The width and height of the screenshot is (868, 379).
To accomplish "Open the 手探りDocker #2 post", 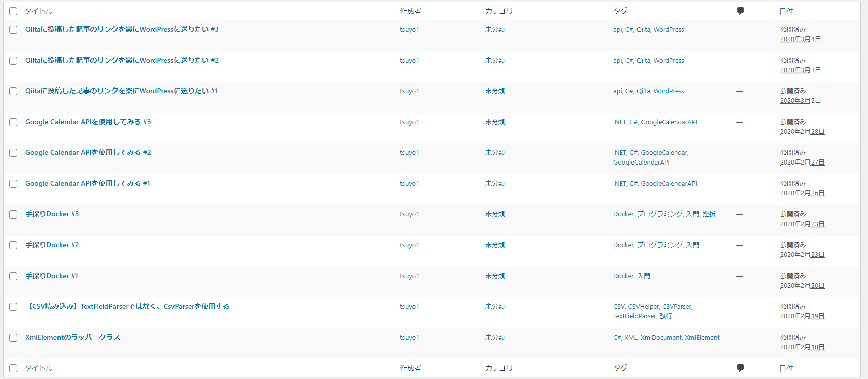I will (52, 245).
